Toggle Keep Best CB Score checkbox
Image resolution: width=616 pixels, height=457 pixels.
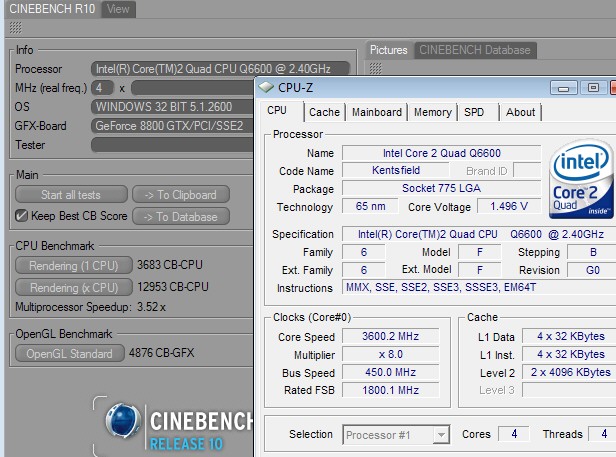(x=21, y=216)
